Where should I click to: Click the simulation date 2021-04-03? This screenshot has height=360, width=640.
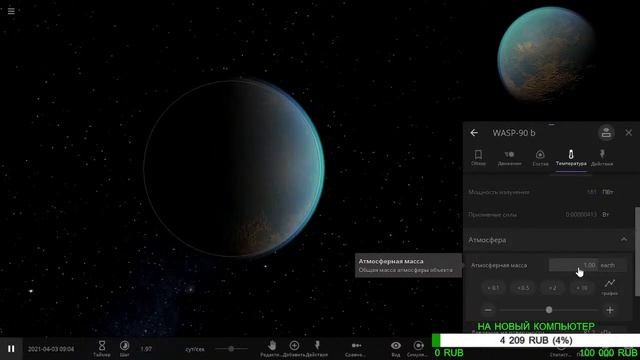coord(51,349)
